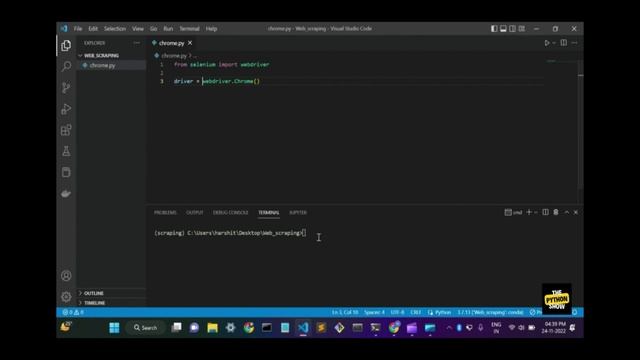
Task: Open the Terminal menu
Action: (x=189, y=29)
